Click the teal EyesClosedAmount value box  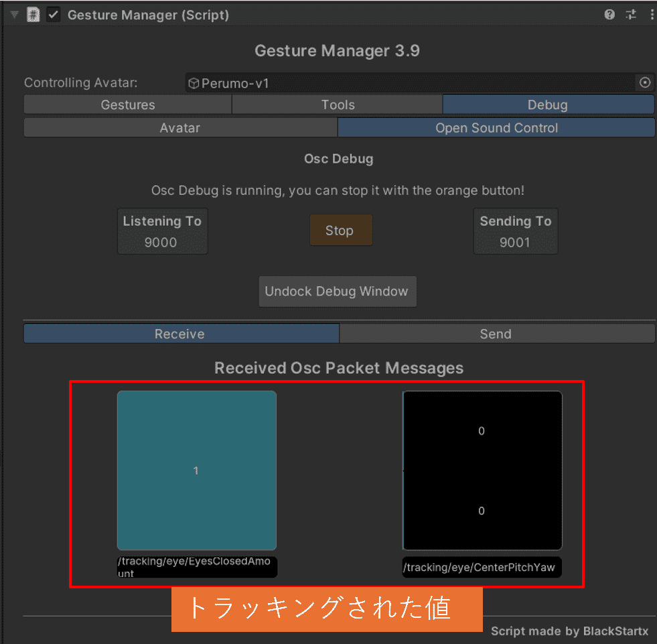pos(196,470)
